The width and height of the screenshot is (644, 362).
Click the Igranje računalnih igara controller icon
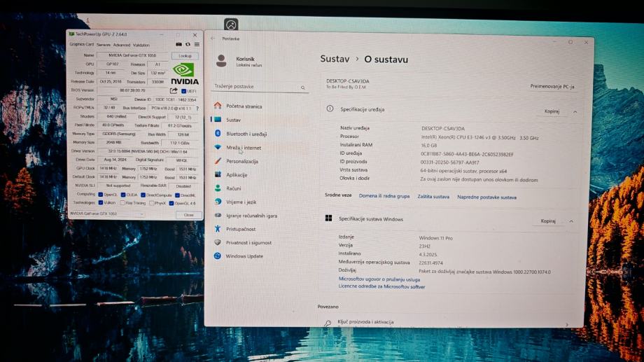(x=218, y=216)
